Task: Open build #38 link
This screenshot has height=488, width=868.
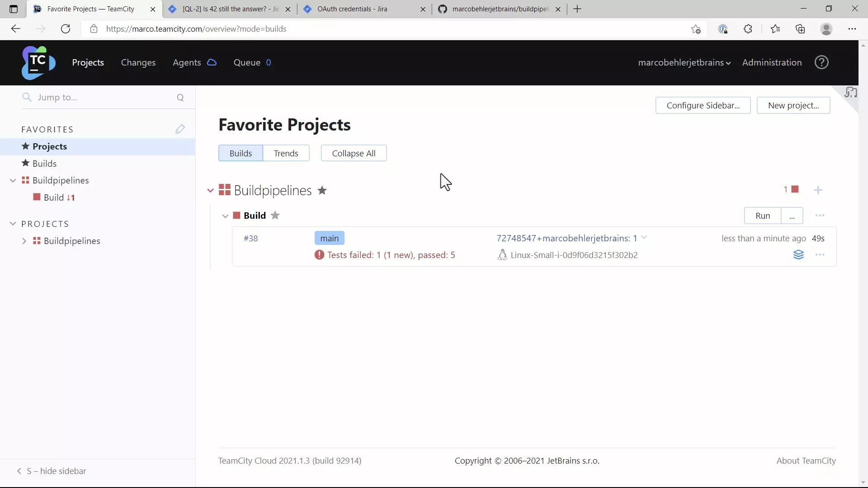Action: 250,238
